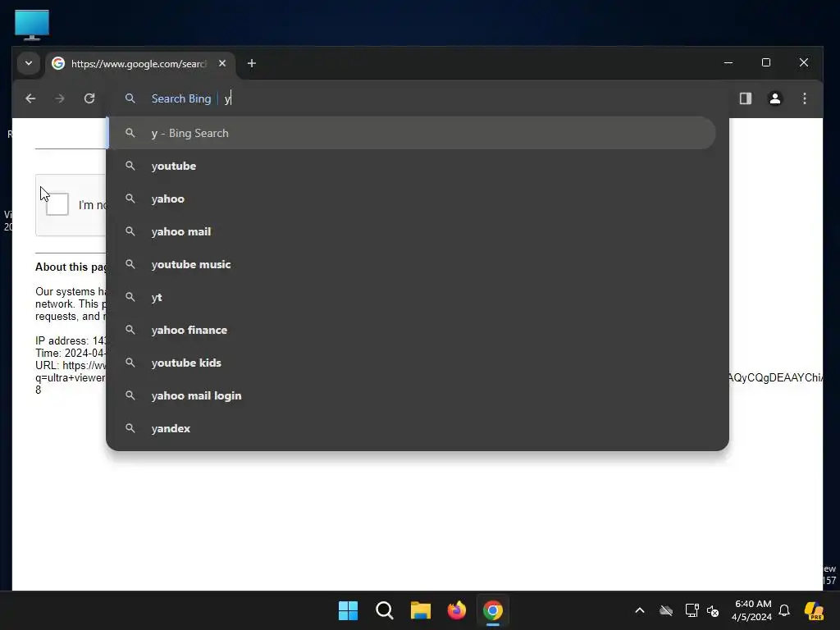The image size is (840, 630).
Task: Open the Windows Start menu
Action: 348,610
